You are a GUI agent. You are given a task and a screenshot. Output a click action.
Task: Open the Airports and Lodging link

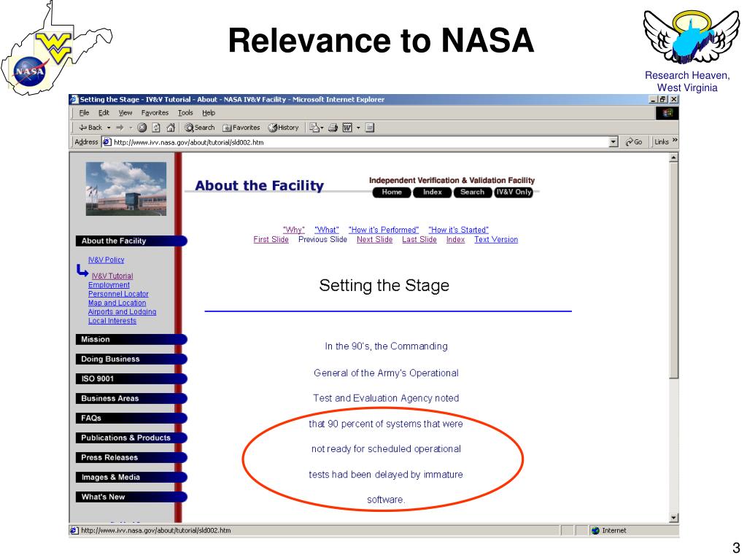pos(122,312)
